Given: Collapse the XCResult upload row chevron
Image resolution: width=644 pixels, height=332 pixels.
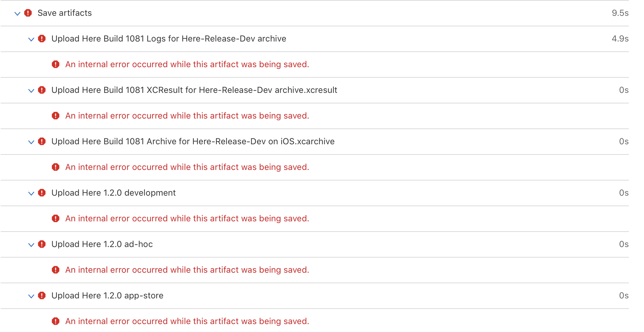Looking at the screenshot, I should (x=31, y=91).
